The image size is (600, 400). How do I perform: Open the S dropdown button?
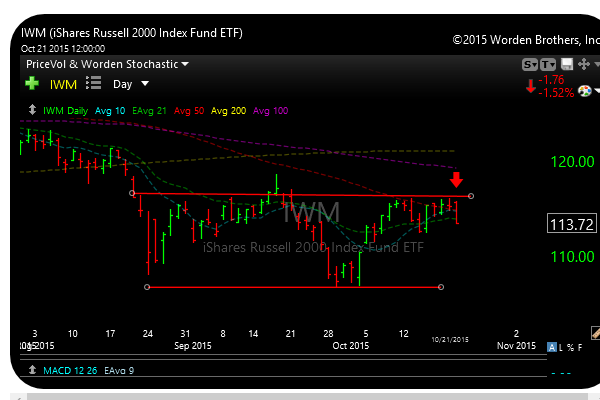pyautogui.click(x=530, y=65)
